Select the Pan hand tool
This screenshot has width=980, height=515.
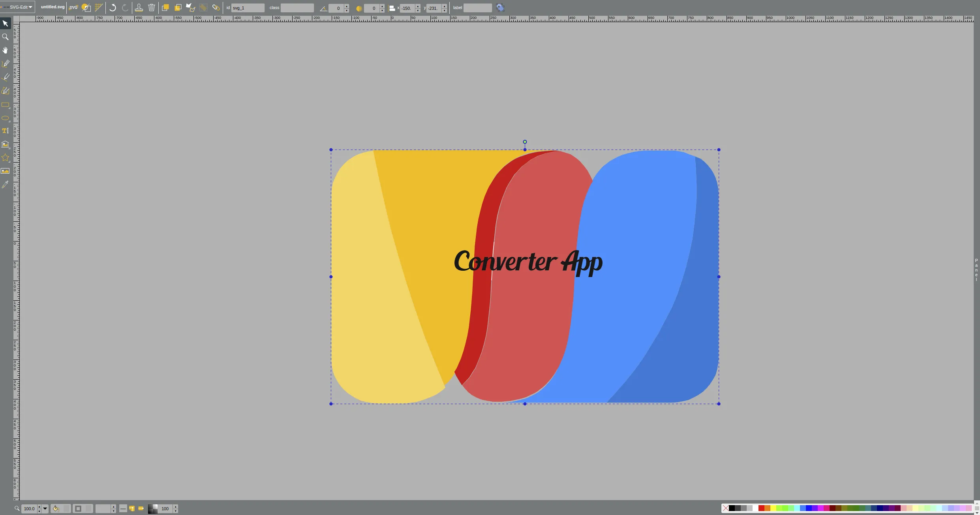(5, 50)
